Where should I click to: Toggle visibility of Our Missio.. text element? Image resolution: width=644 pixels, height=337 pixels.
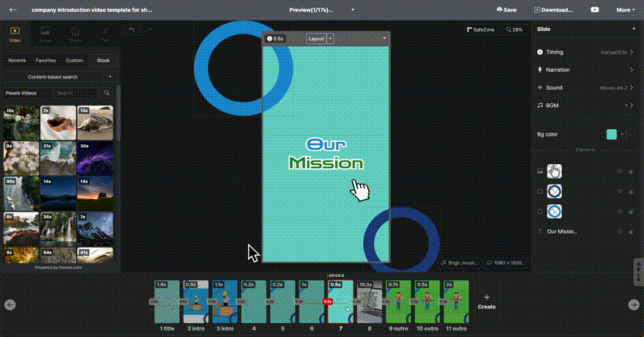[x=620, y=232]
